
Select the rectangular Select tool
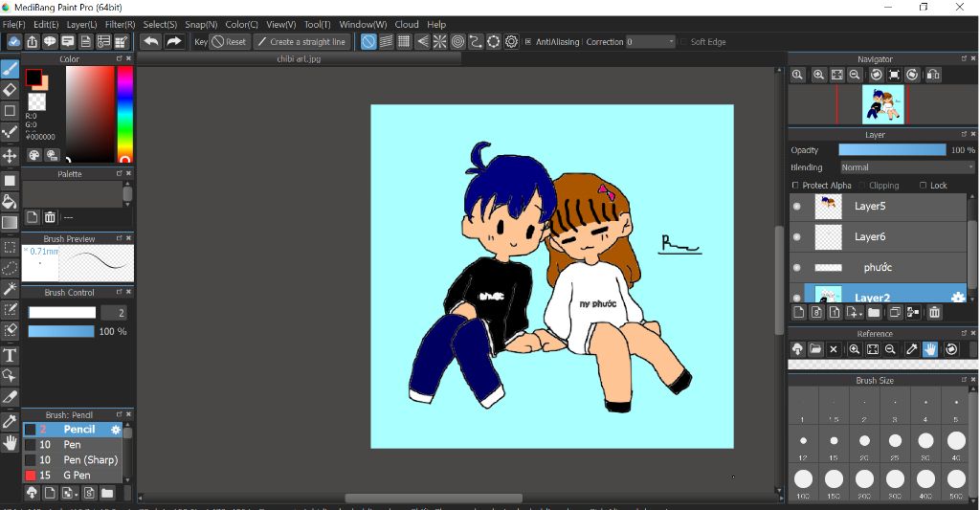[10, 248]
